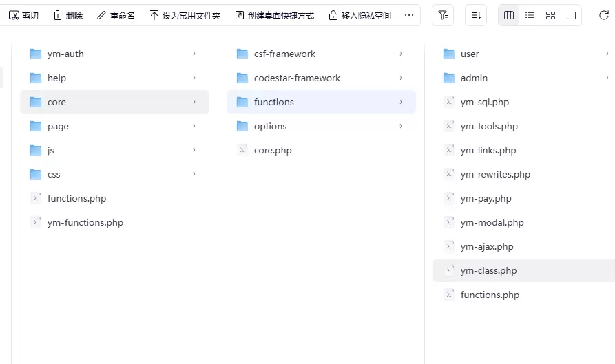Click the core.php file icon
The width and height of the screenshot is (615, 364).
click(242, 150)
